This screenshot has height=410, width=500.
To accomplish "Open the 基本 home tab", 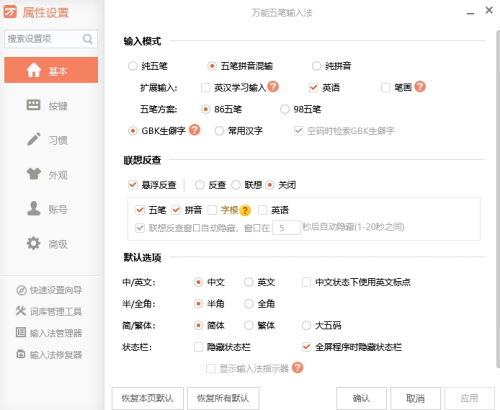I will coord(51,70).
